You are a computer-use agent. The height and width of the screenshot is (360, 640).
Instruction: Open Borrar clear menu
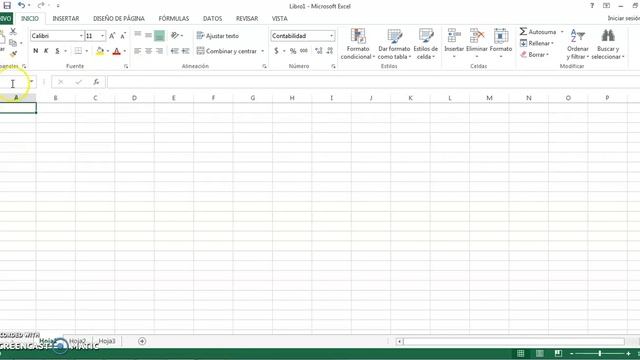click(x=534, y=54)
